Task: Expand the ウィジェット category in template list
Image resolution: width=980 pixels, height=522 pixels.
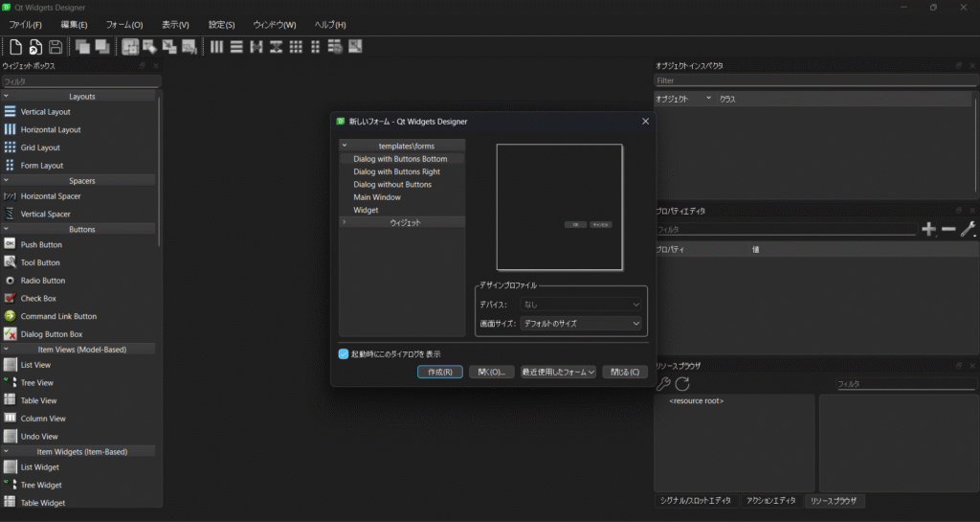Action: 345,222
